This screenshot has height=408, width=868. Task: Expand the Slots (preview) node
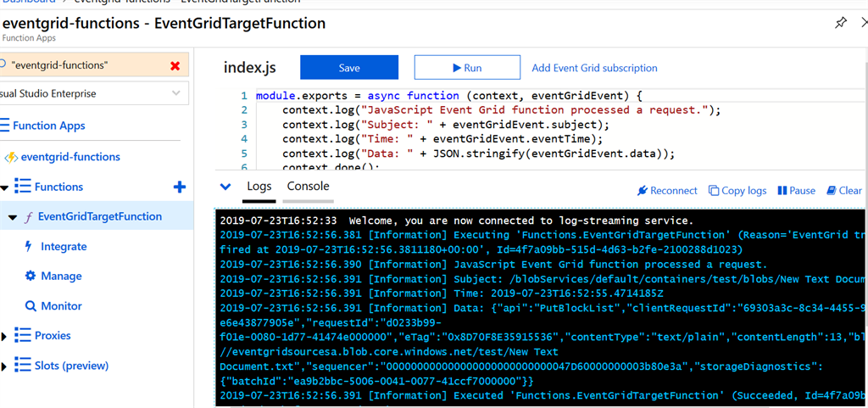[x=4, y=366]
